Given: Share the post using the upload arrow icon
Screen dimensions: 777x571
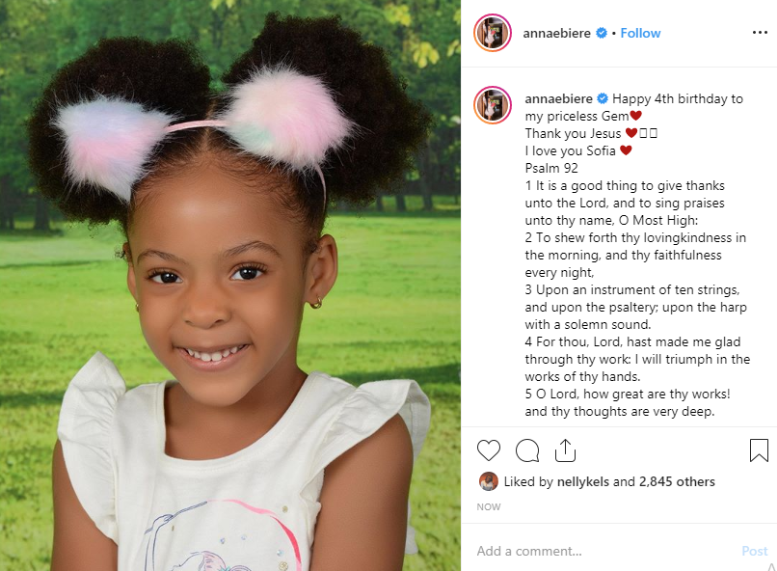Looking at the screenshot, I should tap(565, 451).
